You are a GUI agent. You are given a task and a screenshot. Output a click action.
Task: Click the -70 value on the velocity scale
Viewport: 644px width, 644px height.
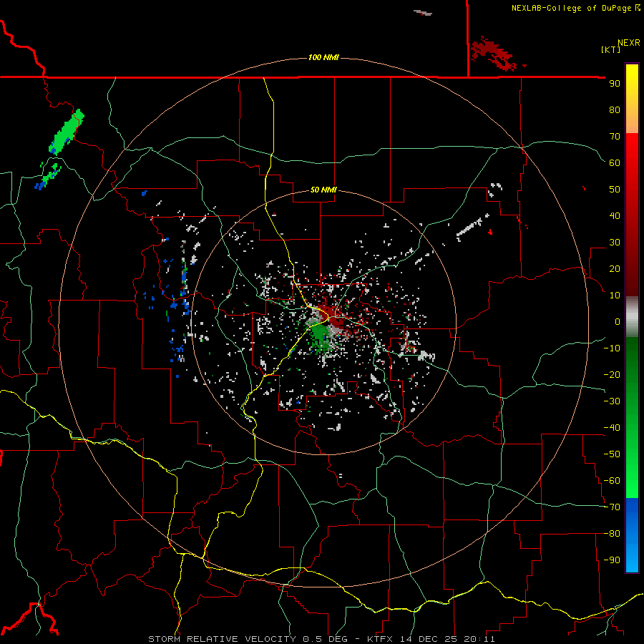click(x=612, y=507)
